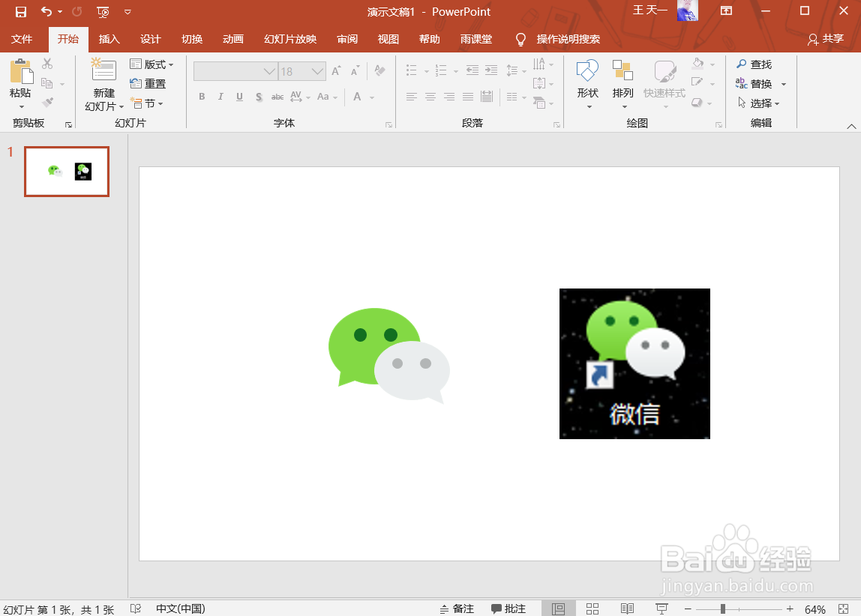Click the font color A button
The height and width of the screenshot is (616, 861).
[358, 97]
